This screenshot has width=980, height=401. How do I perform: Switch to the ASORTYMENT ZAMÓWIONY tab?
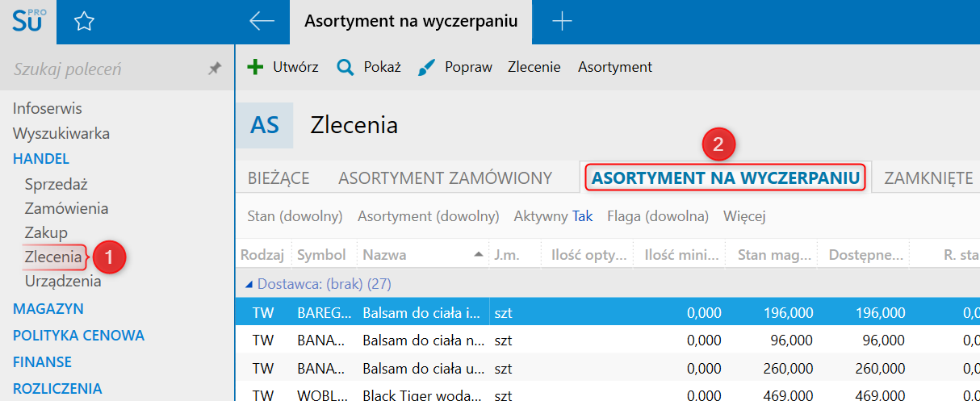[445, 178]
